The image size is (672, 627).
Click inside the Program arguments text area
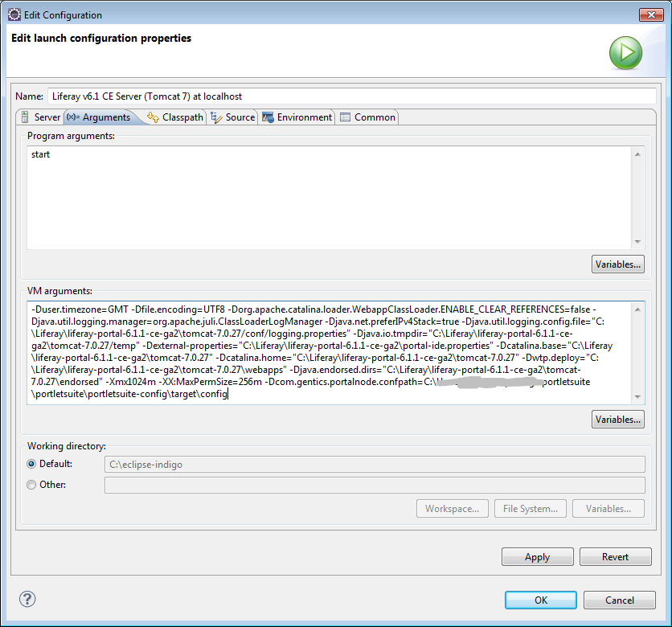click(x=329, y=198)
